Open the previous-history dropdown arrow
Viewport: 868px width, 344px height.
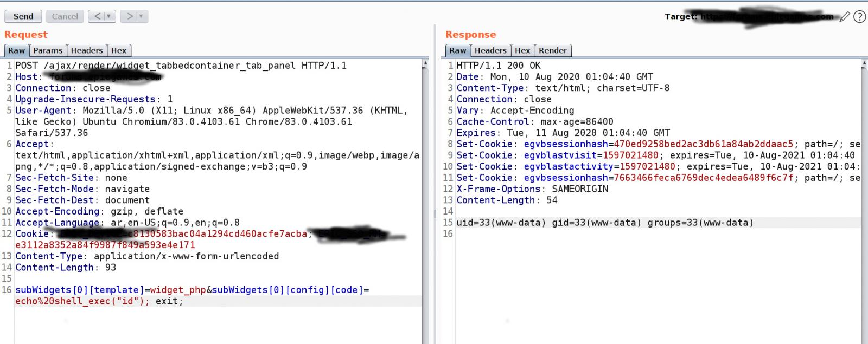(x=110, y=16)
